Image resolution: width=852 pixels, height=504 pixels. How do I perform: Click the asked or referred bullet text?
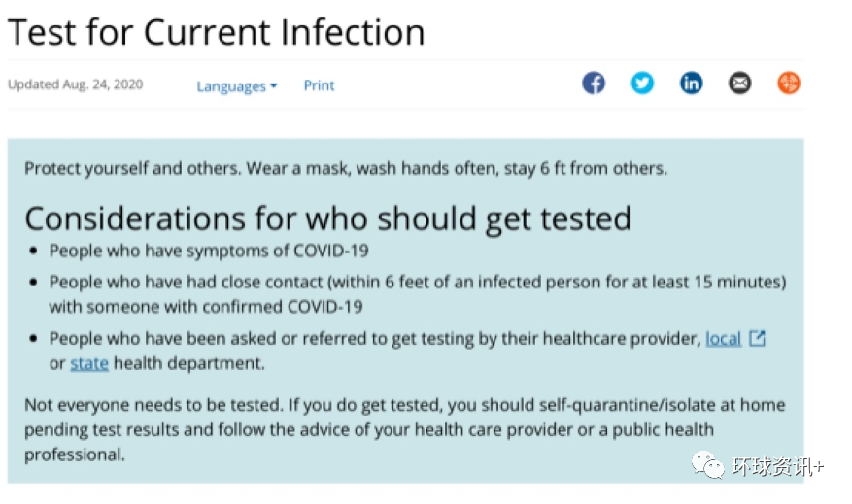click(x=374, y=339)
